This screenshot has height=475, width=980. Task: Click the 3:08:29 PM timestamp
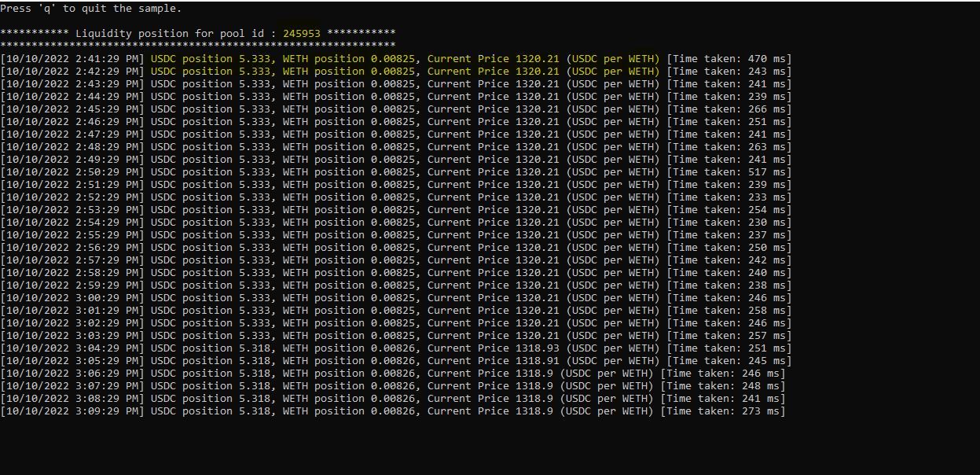click(72, 399)
